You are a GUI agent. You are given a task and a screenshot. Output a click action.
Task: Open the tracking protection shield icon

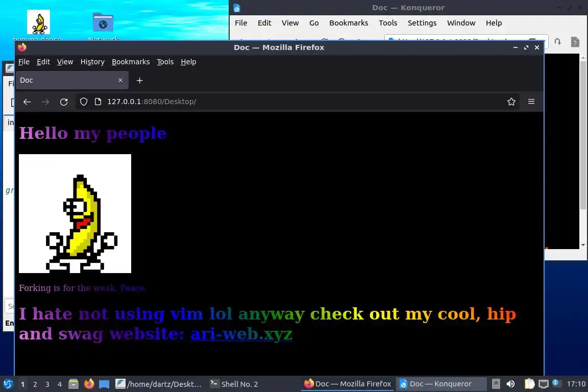tap(84, 102)
